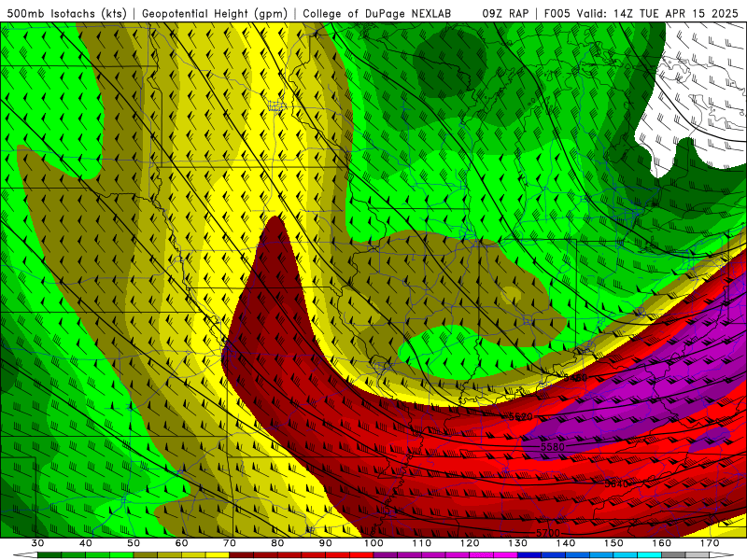Click the 5520 height contour label
Screen dimensions: 747x560
521,416
